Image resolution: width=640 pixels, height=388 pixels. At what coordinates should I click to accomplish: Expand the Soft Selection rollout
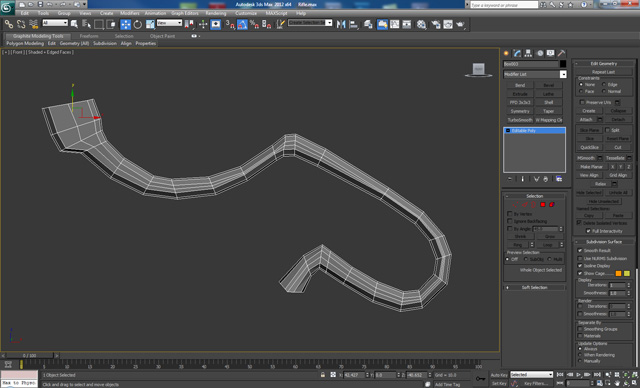click(534, 288)
